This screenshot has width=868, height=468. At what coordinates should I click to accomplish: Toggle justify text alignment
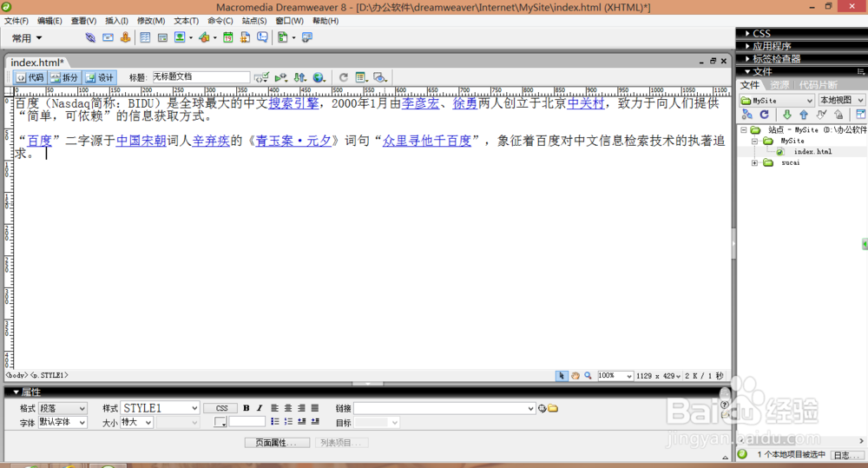pos(315,408)
